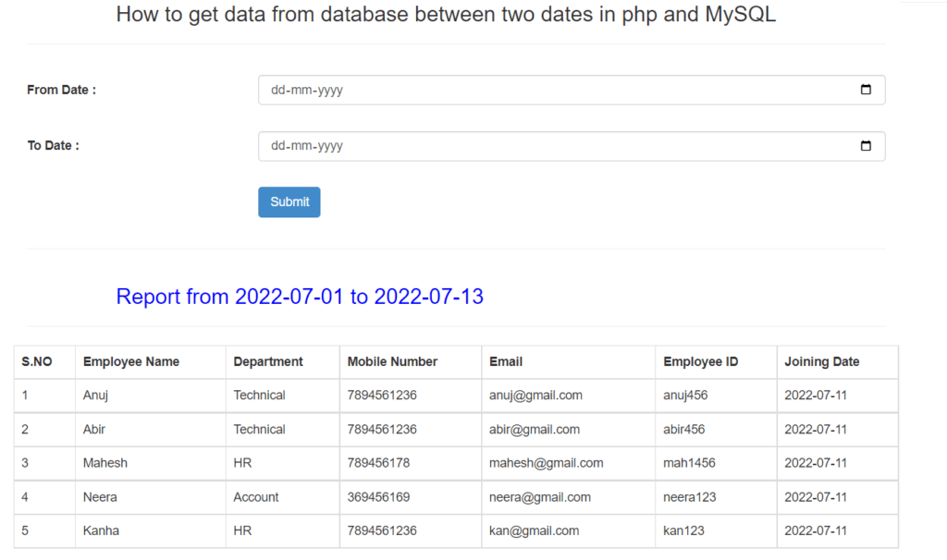Click the Mobile Number column header
The image size is (947, 560).
(x=392, y=361)
